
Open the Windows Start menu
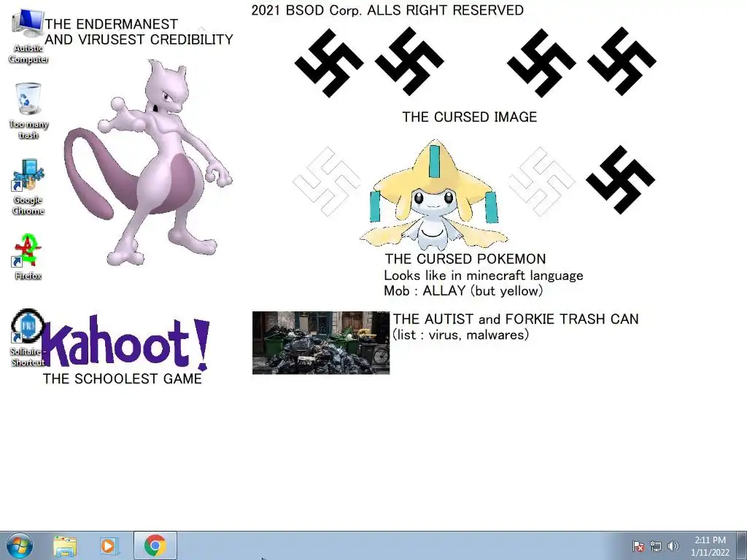coord(19,545)
